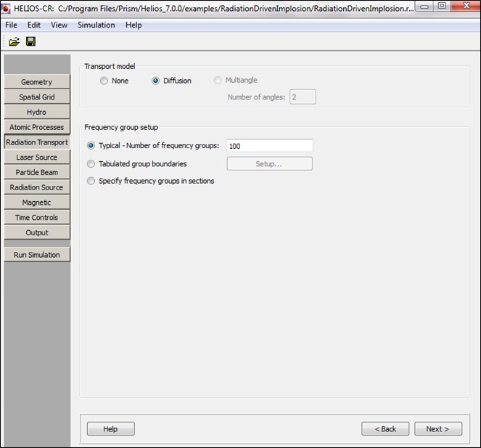Open the Time Controls section
Viewport: 481px width, 448px height.
pos(36,217)
